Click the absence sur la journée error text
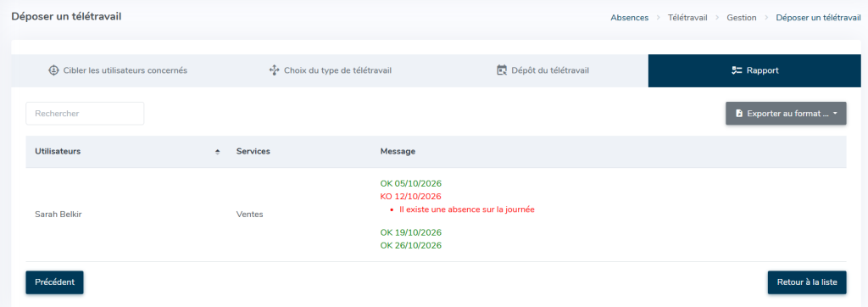Image resolution: width=868 pixels, height=307 pixels. pos(467,209)
